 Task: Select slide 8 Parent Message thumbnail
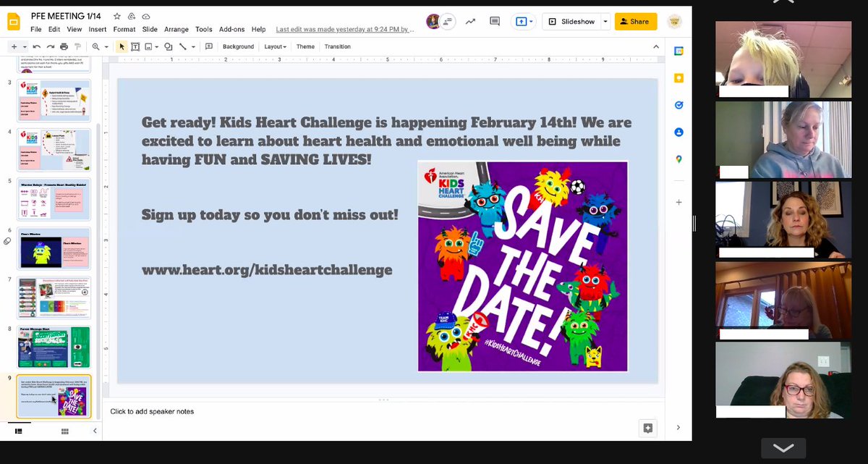[54, 348]
